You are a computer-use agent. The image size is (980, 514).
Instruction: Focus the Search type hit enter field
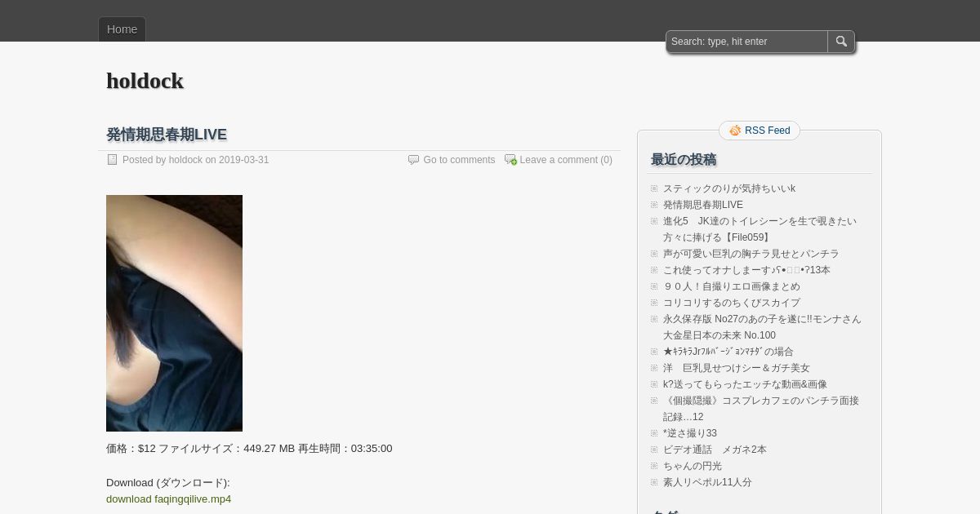(x=747, y=42)
